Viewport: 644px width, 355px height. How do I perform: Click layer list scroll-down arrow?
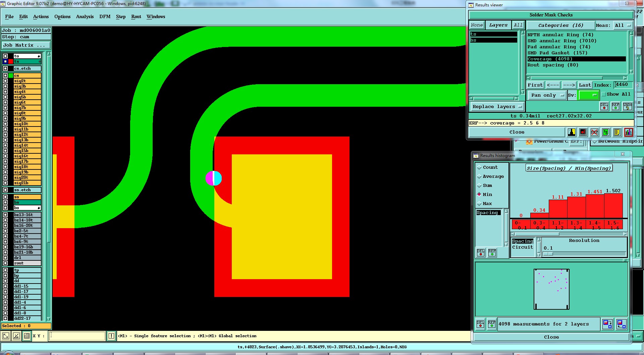tap(49, 319)
